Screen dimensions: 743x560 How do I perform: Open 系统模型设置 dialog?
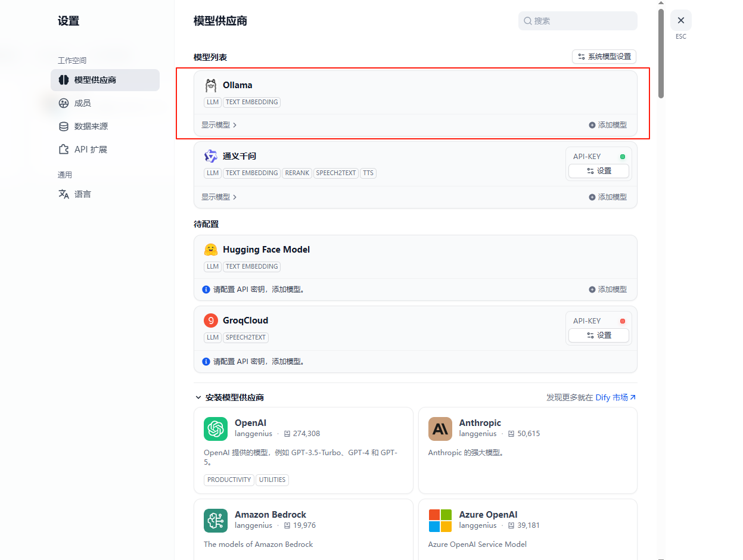coord(604,57)
